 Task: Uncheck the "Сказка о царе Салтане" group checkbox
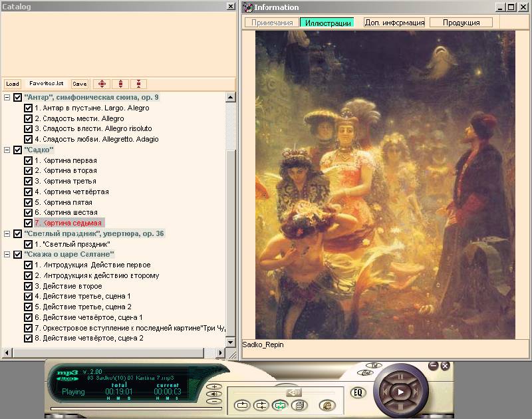point(18,254)
